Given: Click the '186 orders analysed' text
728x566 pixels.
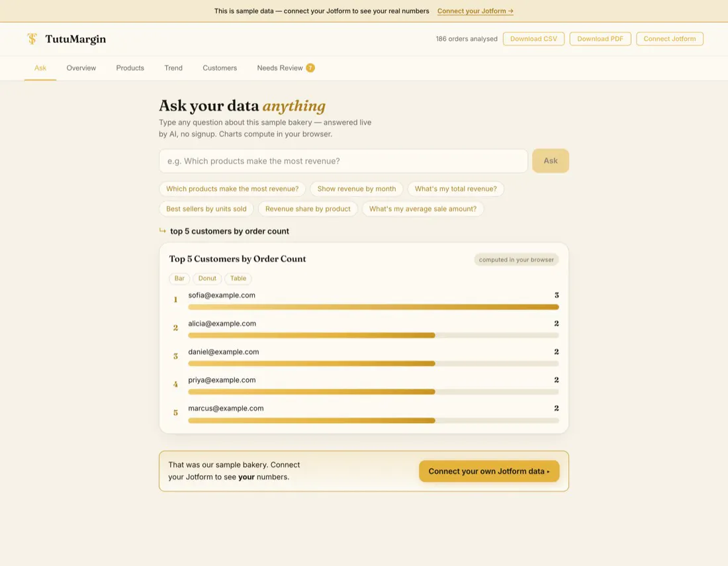Looking at the screenshot, I should [467, 39].
